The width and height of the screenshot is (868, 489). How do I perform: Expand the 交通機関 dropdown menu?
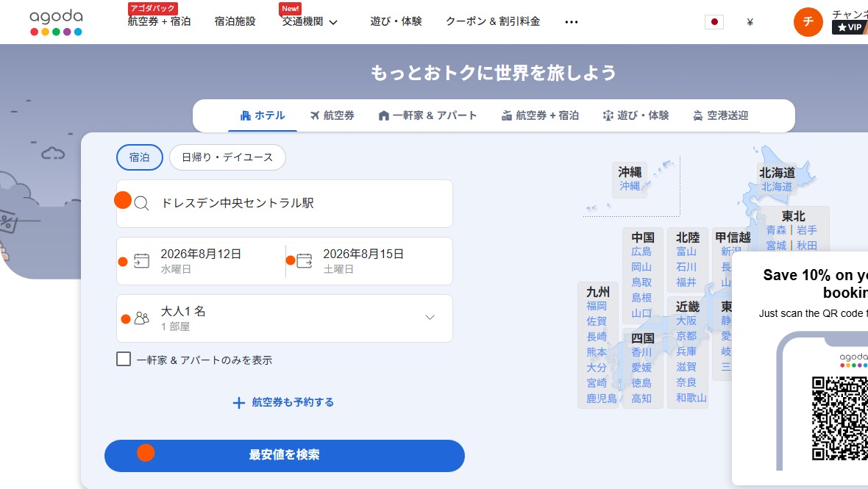click(310, 21)
